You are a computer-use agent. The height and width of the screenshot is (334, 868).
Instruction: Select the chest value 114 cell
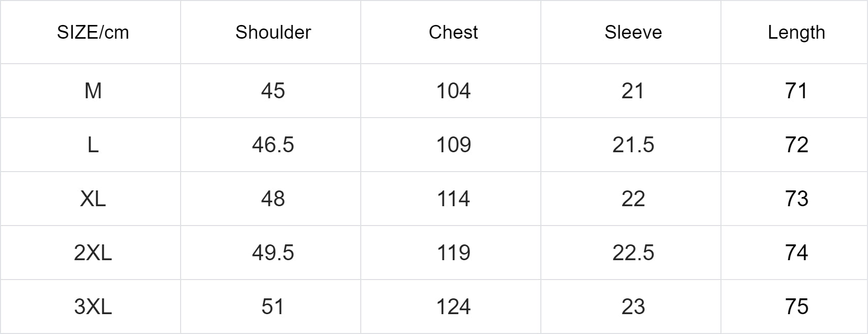click(x=453, y=199)
